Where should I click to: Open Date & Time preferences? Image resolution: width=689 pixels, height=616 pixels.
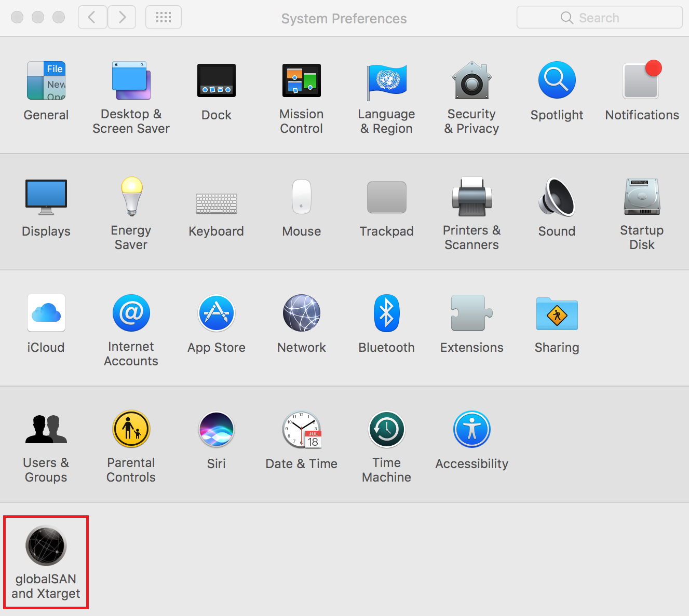(x=301, y=430)
